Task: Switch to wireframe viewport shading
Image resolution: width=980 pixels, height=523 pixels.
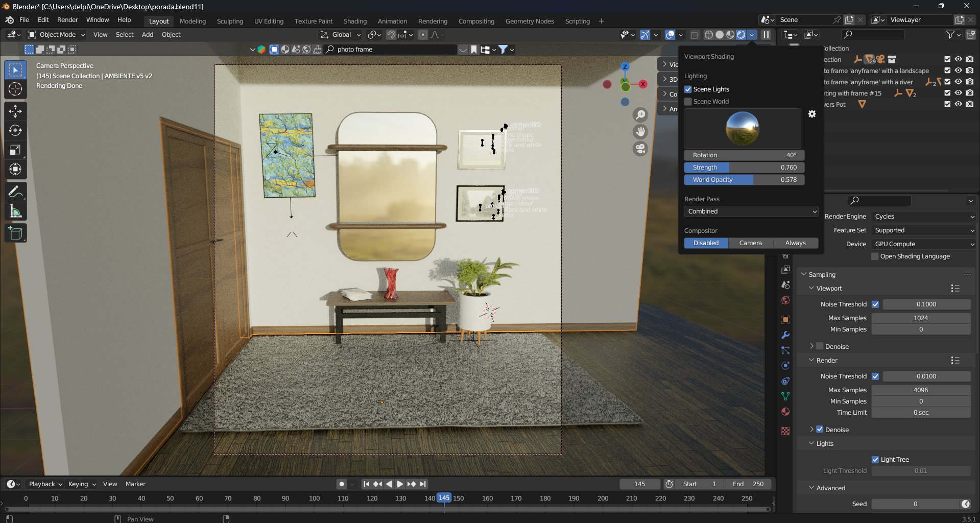Action: tap(709, 35)
